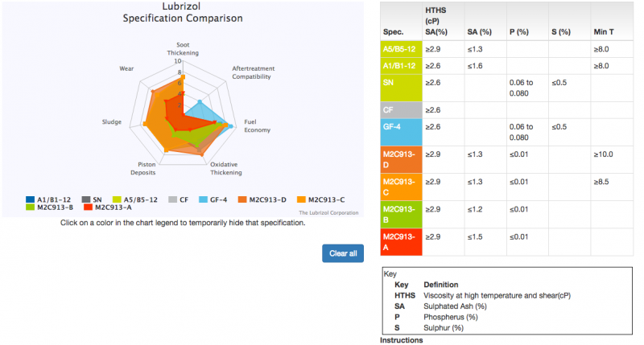Click the Clear all button
This screenshot has width=644, height=345.
point(343,253)
